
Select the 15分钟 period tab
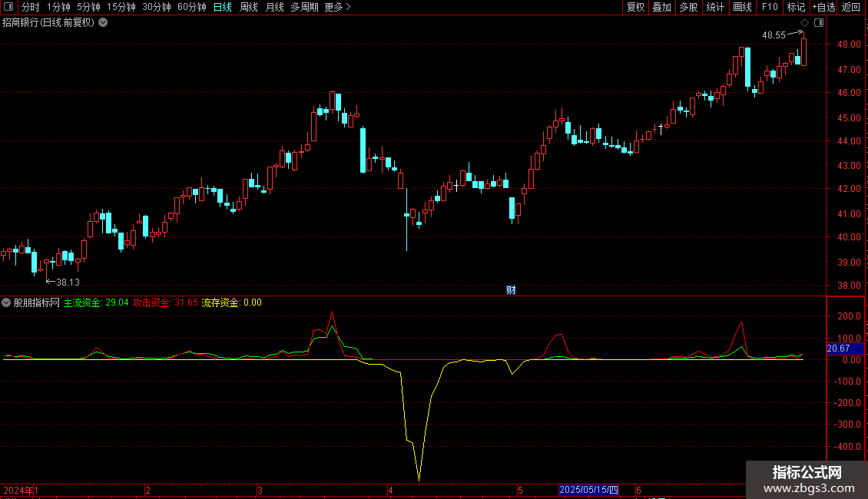click(x=121, y=7)
